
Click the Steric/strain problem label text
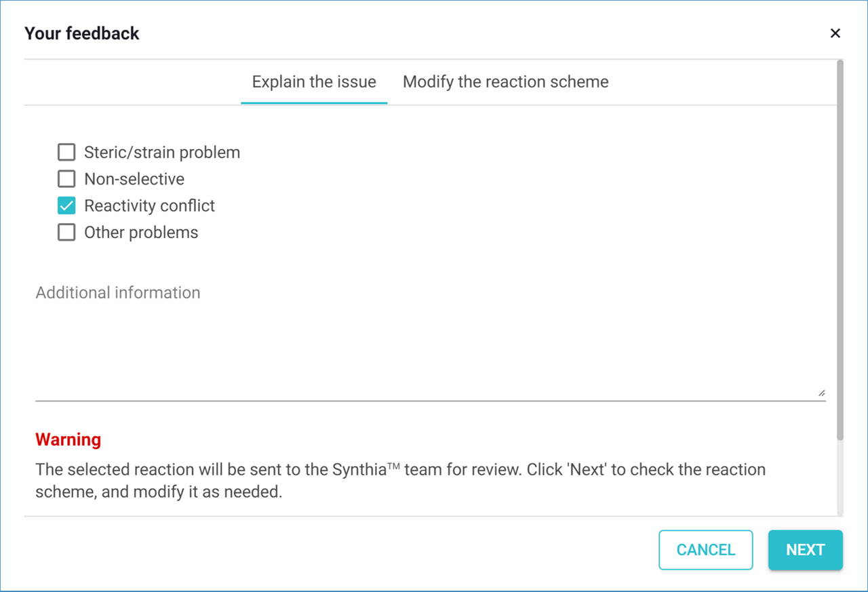click(162, 153)
